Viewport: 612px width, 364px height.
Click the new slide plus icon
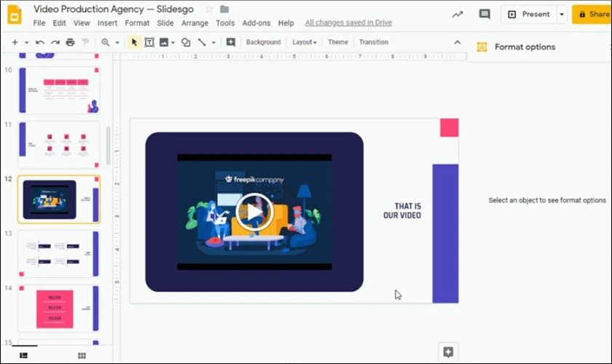[x=15, y=42]
